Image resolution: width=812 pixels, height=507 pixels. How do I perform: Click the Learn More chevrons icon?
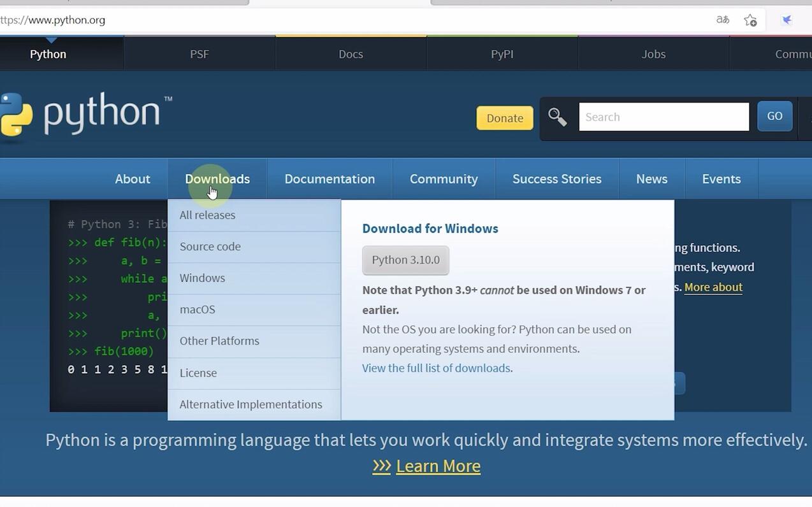click(382, 466)
